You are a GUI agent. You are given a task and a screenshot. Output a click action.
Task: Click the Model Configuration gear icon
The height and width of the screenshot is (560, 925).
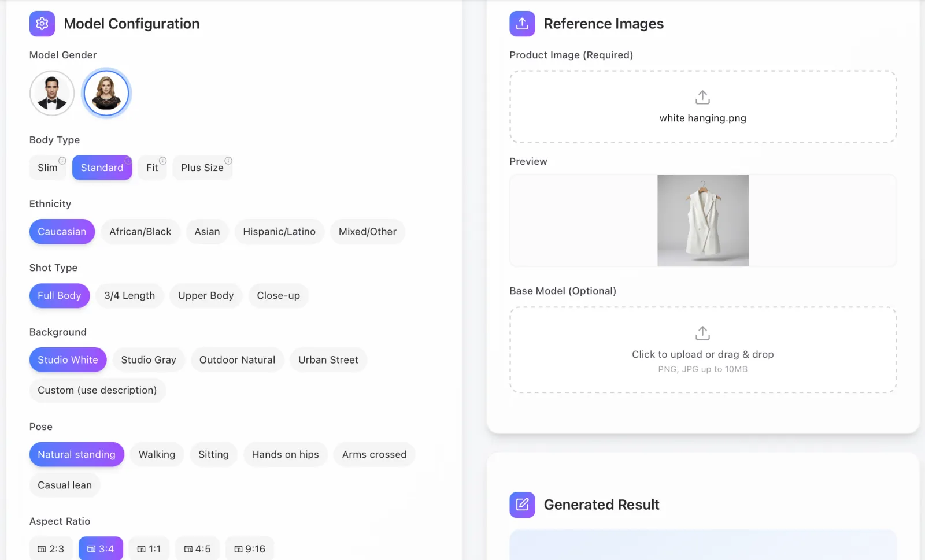(x=42, y=24)
